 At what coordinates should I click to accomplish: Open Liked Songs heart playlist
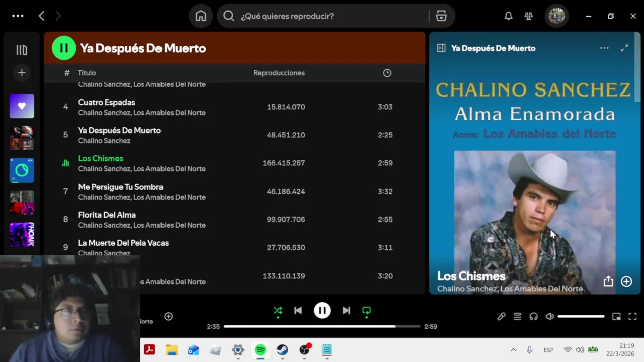tap(22, 106)
